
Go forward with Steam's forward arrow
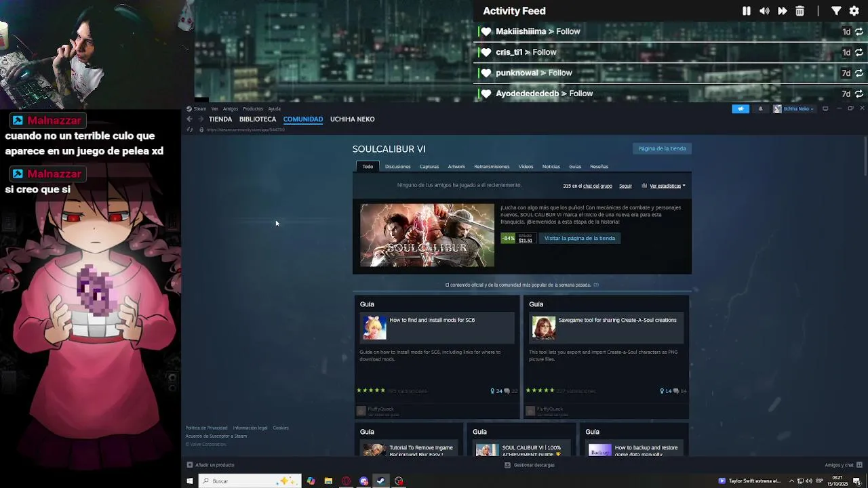pos(200,119)
